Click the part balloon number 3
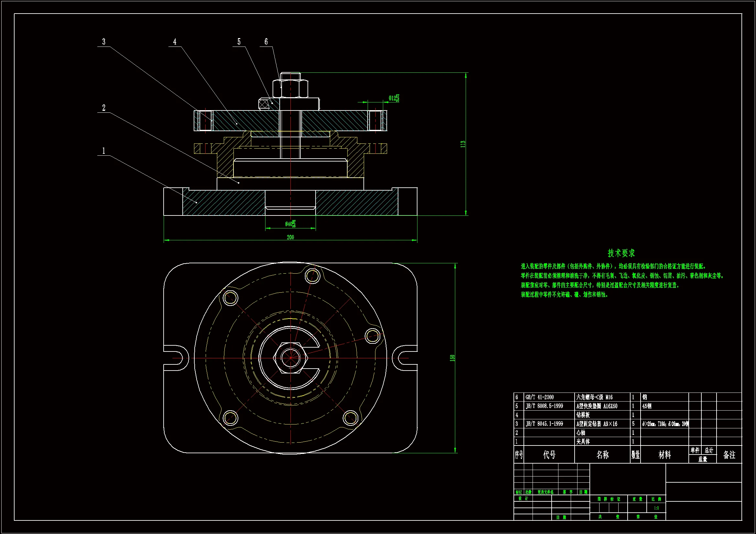The image size is (756, 534). 104,42
